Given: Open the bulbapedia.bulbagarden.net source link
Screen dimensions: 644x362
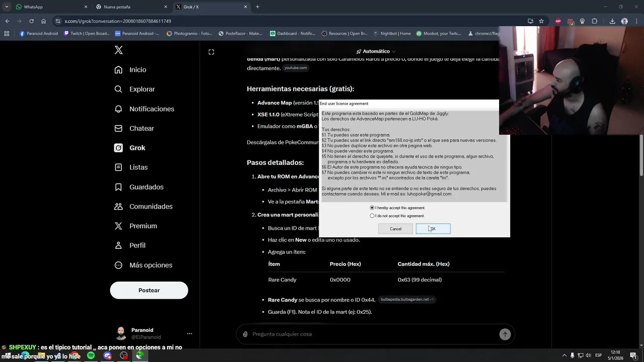Looking at the screenshot, I should (407, 299).
